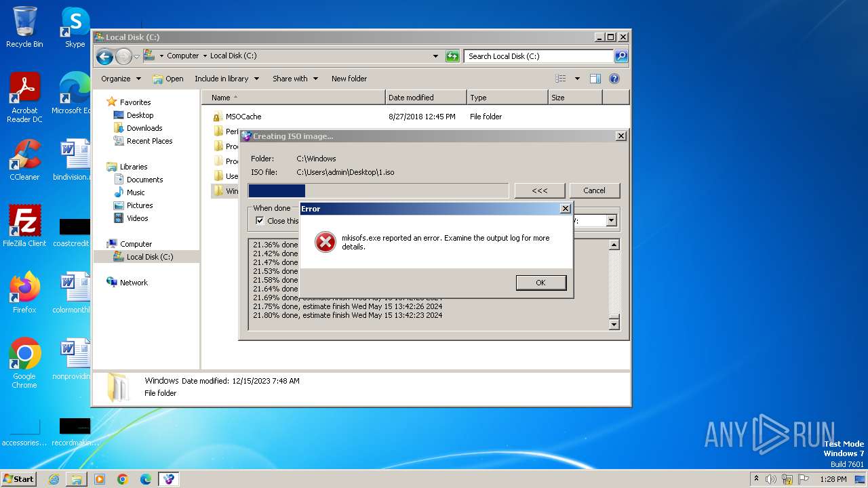
Task: Open Recent Places in sidebar
Action: (149, 141)
